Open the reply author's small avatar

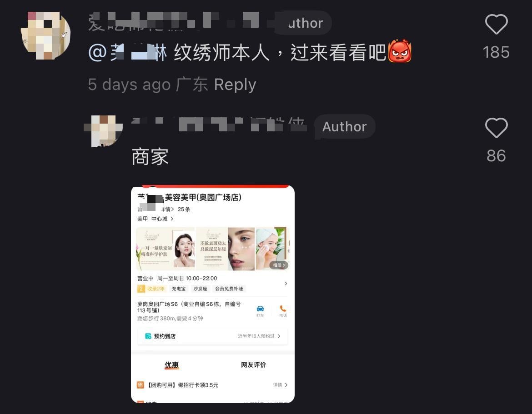pos(104,131)
